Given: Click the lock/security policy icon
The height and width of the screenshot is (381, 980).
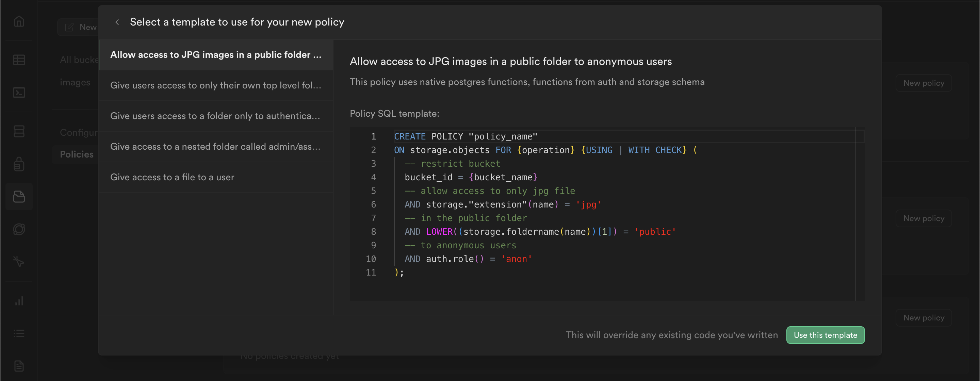Looking at the screenshot, I should pos(19,163).
